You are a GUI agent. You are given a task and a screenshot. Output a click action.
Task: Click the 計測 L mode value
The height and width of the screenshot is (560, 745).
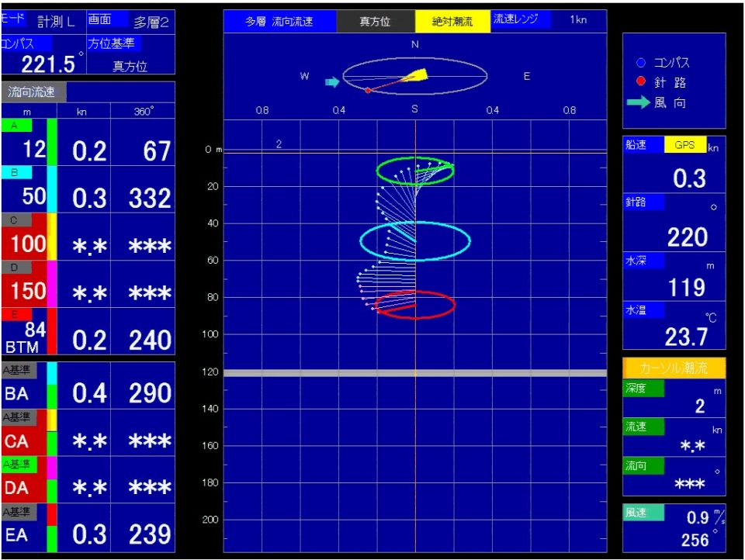click(56, 22)
